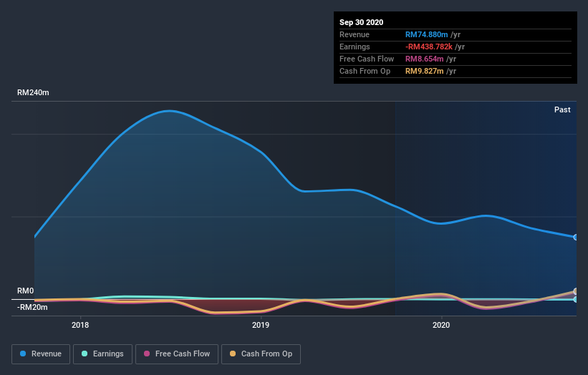Toggle the Earnings legend button
The width and height of the screenshot is (588, 375).
102,354
